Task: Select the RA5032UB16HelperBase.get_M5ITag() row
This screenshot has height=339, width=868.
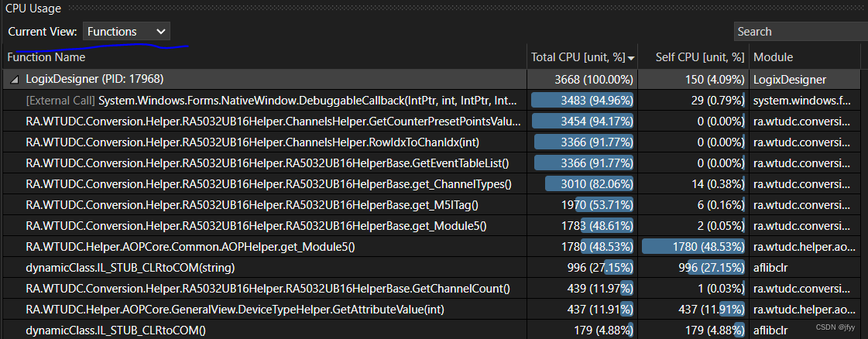Action: (434, 205)
